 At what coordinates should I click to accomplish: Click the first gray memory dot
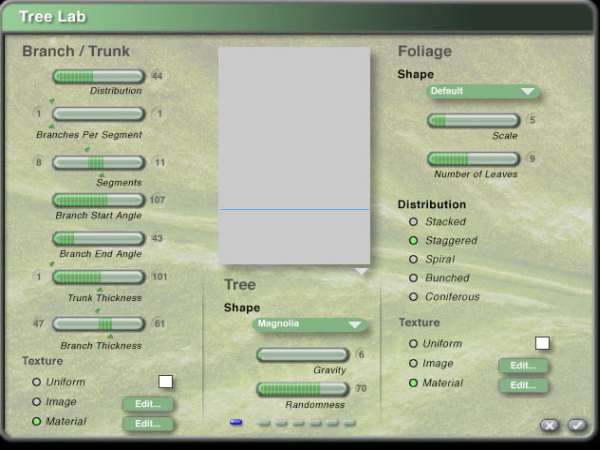[263, 423]
